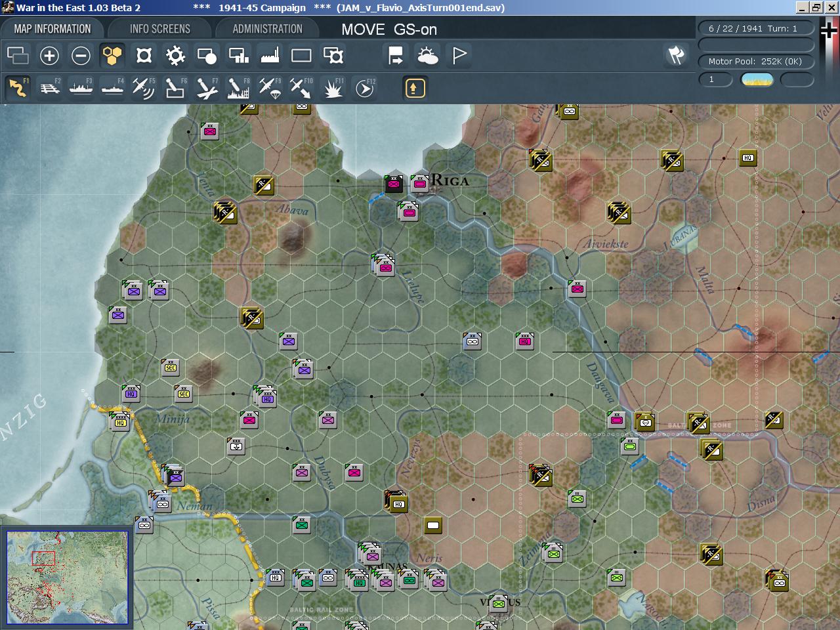This screenshot has height=630, width=840.
Task: Open the ADMINISTRATION tab
Action: [267, 29]
